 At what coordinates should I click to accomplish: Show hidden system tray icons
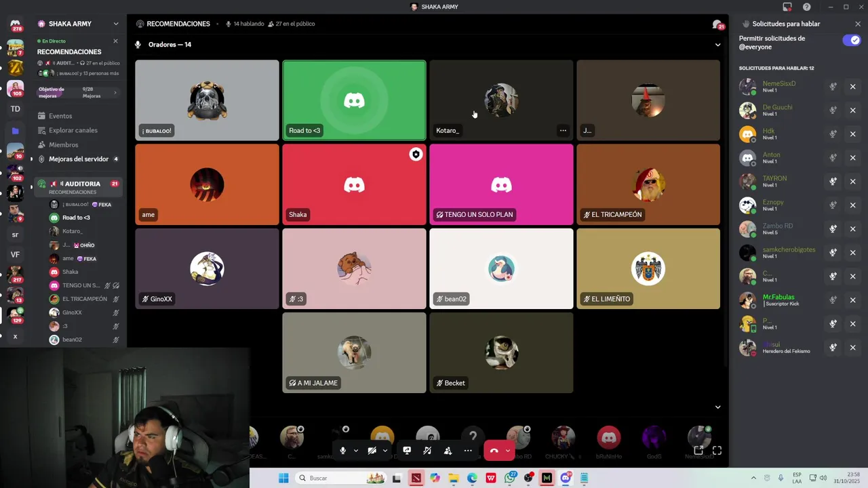[x=753, y=479]
